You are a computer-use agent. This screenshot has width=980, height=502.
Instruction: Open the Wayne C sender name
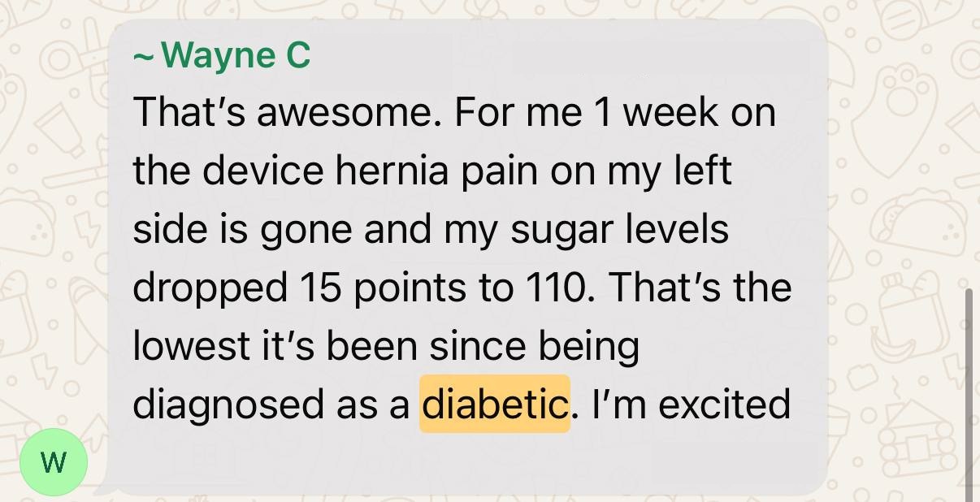(236, 56)
